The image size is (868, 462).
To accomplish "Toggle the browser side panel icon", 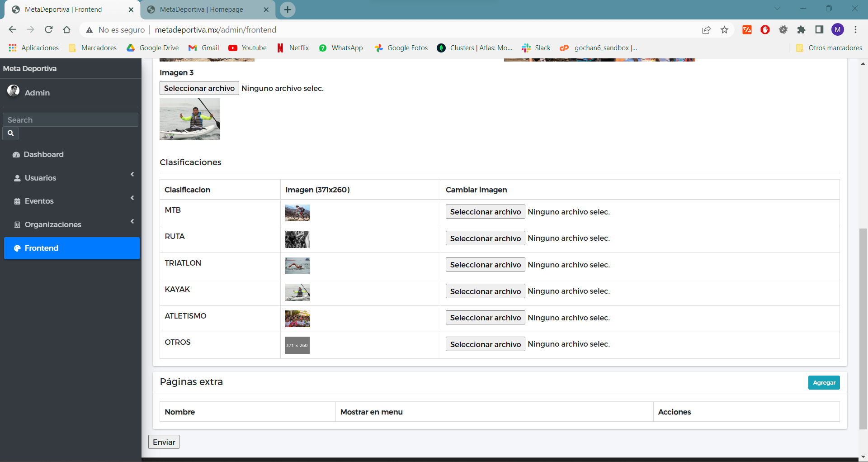I will click(x=819, y=30).
